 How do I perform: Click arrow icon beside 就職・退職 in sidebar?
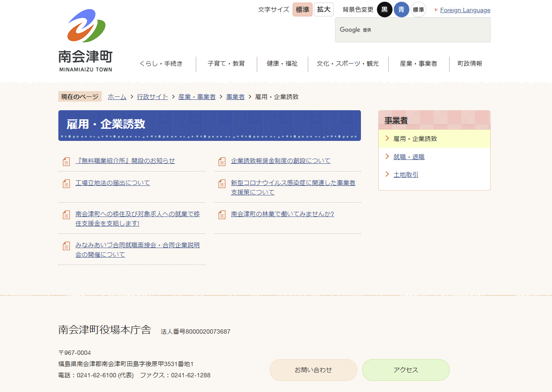click(x=387, y=156)
